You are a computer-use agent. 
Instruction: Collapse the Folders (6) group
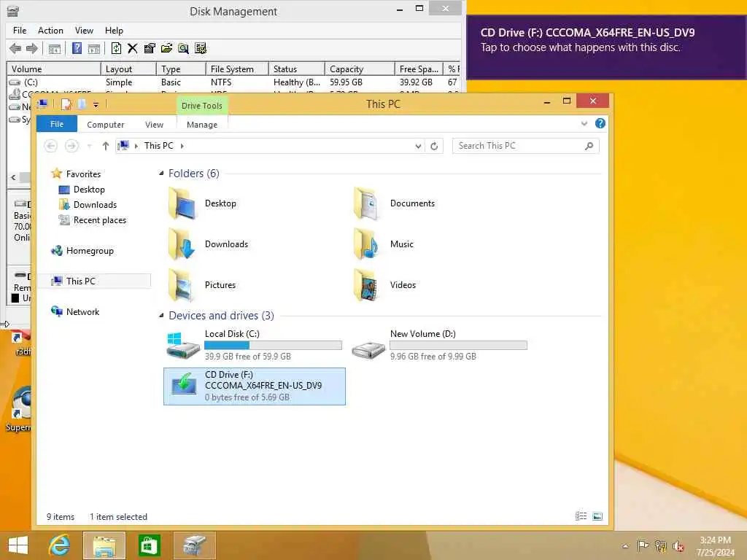coord(161,174)
